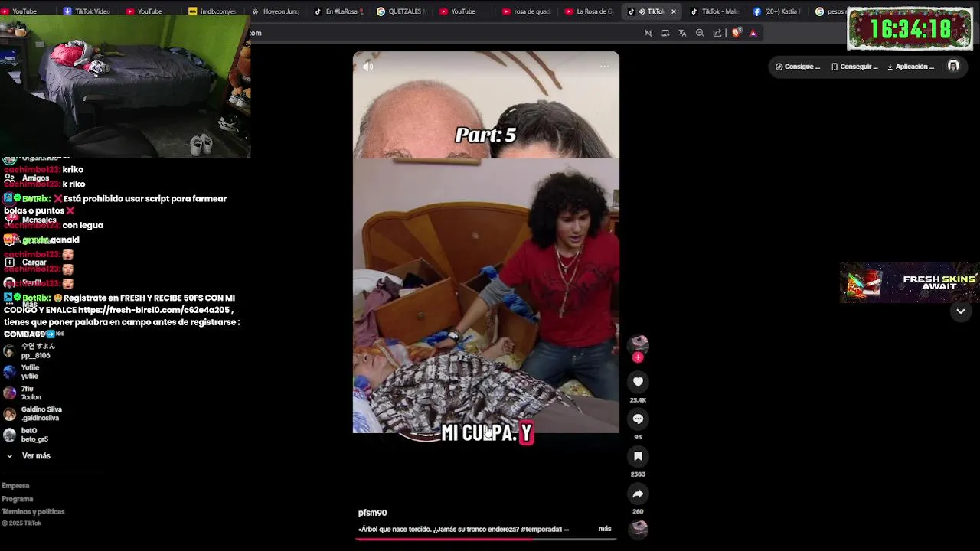The image size is (980, 551).
Task: Open the 'Consigue' coins button
Action: click(798, 67)
